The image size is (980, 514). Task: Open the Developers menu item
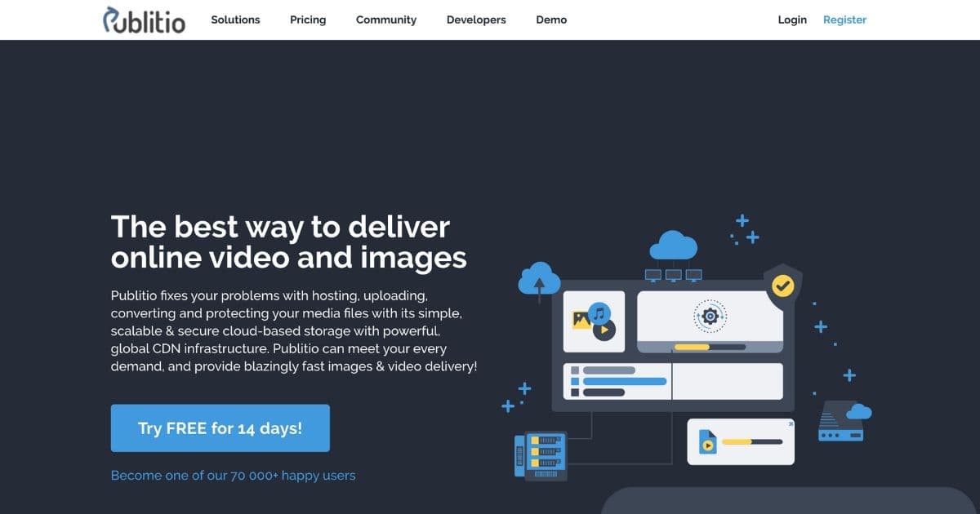[x=476, y=20]
